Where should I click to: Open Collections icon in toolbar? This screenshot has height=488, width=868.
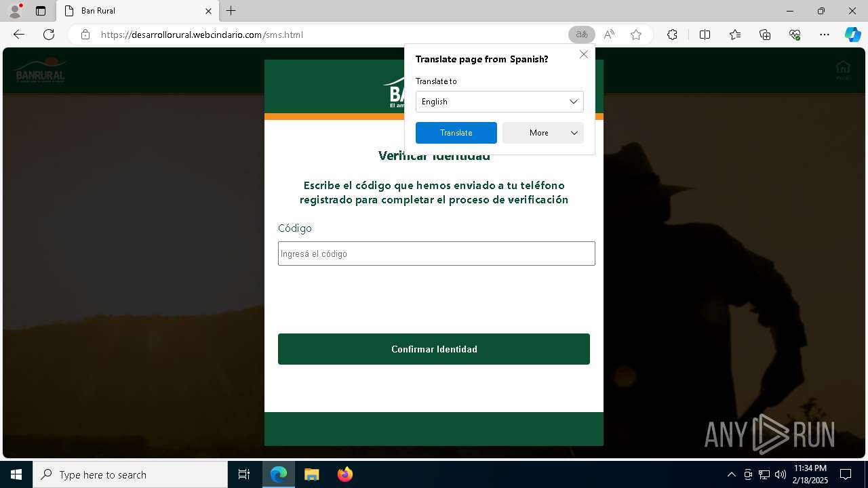[765, 35]
